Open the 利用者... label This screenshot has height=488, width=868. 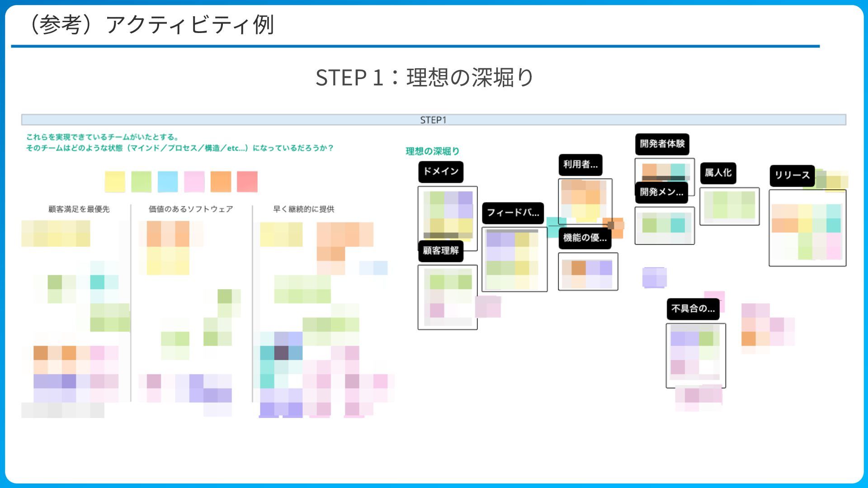point(580,165)
